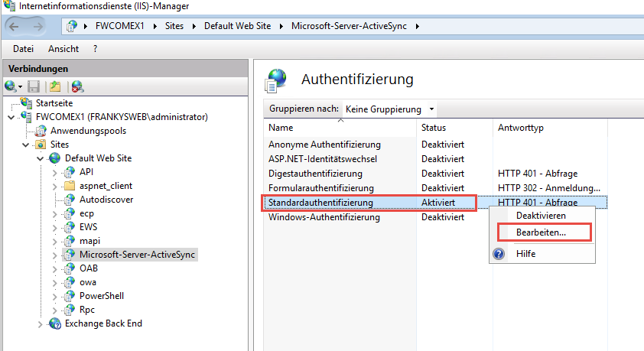Click the up one level folder icon
The image size is (644, 351).
55,86
